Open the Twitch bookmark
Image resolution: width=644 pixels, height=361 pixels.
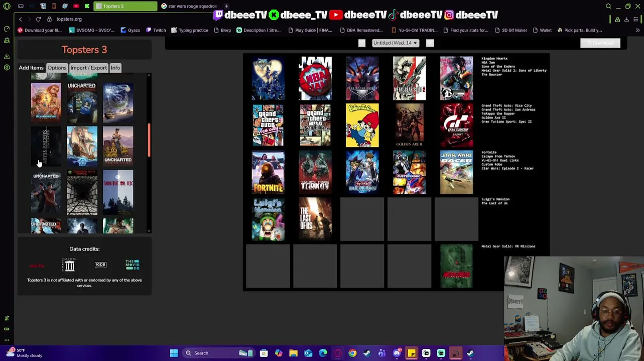pos(156,30)
